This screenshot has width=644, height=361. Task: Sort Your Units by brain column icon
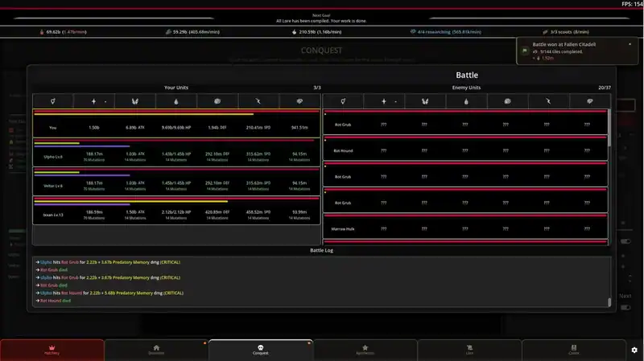pyautogui.click(x=299, y=101)
